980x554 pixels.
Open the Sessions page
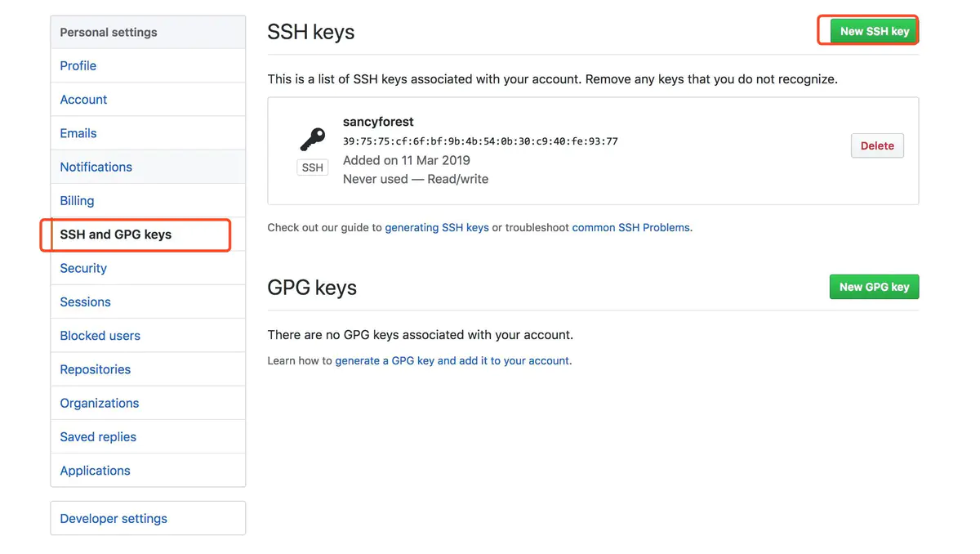pos(85,302)
